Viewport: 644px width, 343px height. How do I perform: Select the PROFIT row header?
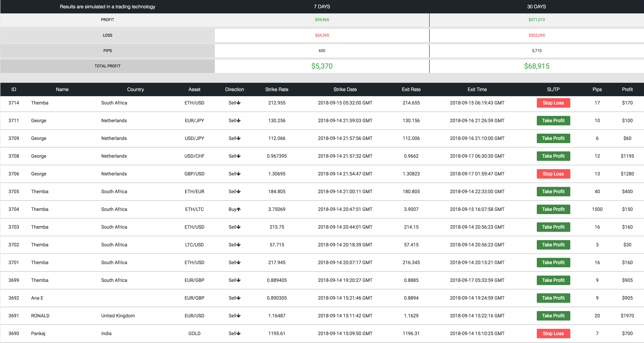tap(108, 19)
